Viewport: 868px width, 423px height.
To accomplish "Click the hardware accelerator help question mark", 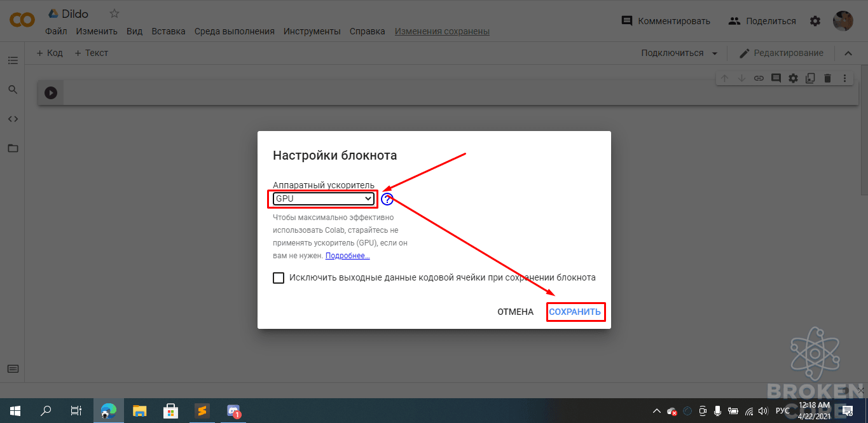I will [x=387, y=199].
